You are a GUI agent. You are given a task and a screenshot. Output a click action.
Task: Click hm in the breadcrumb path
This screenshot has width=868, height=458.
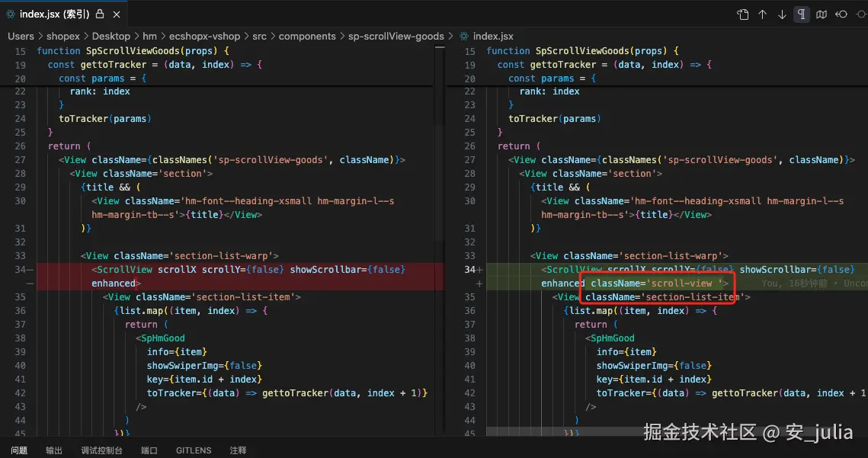pyautogui.click(x=149, y=36)
